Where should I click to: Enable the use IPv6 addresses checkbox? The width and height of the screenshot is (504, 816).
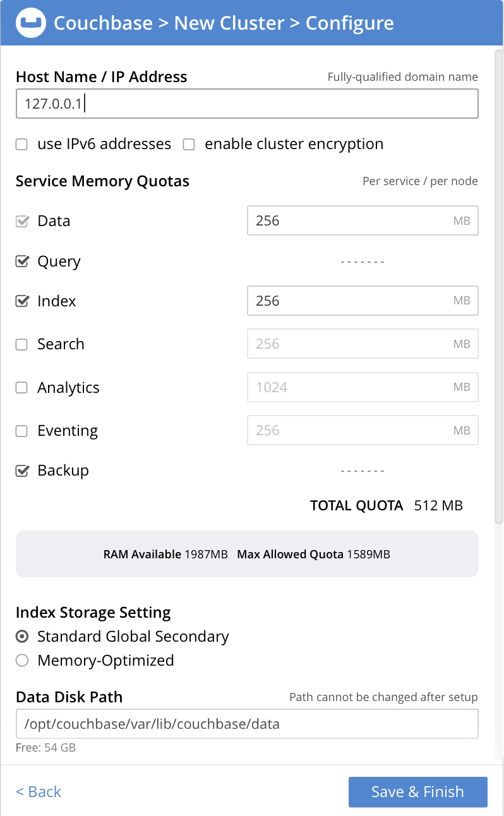pyautogui.click(x=21, y=144)
